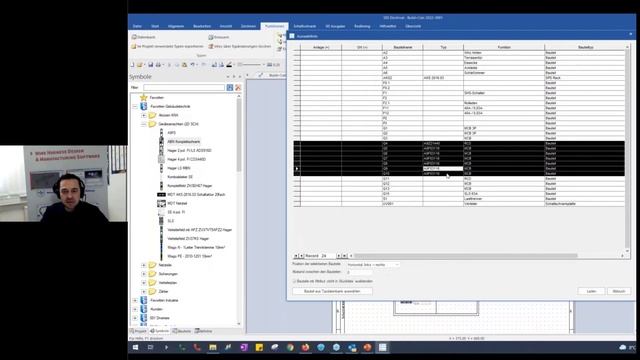The image size is (640, 360).
Task: Click the export used types ribbon icon
Action: (x=133, y=47)
